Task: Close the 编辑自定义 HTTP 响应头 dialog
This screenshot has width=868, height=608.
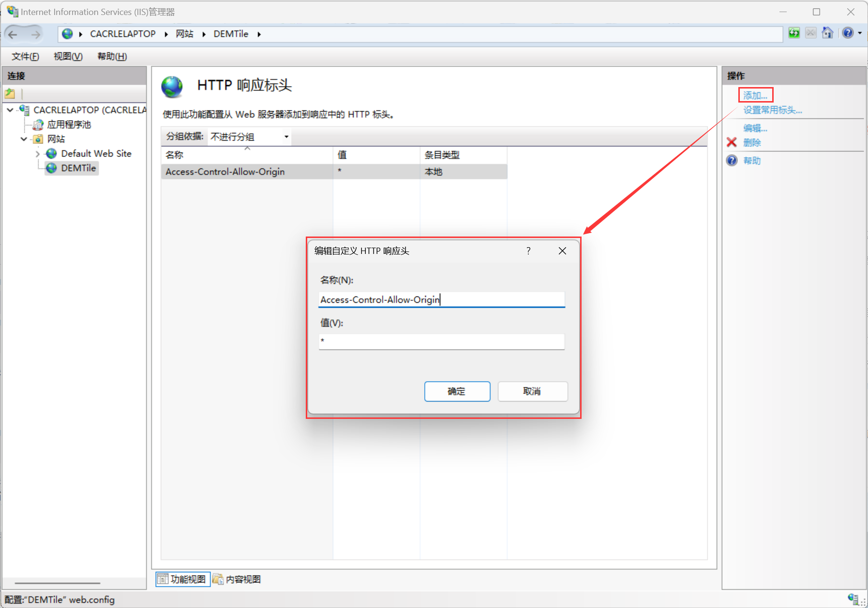Action: coord(562,251)
